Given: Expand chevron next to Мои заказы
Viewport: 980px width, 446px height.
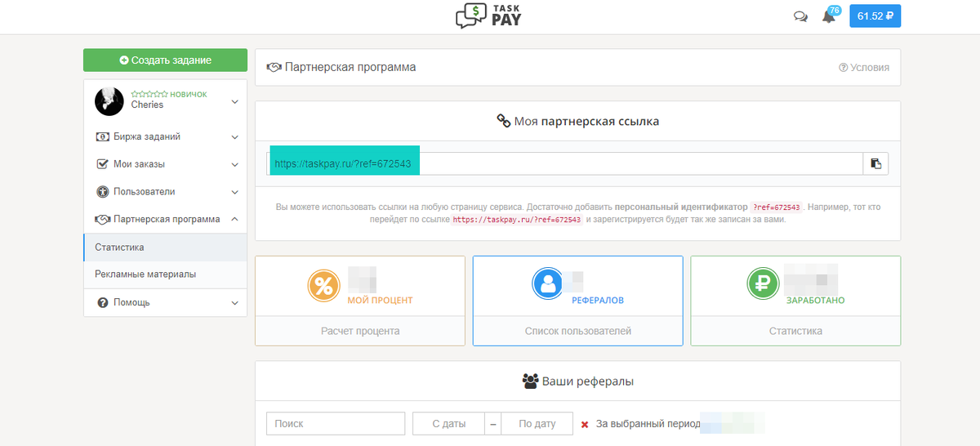Looking at the screenshot, I should tap(234, 164).
